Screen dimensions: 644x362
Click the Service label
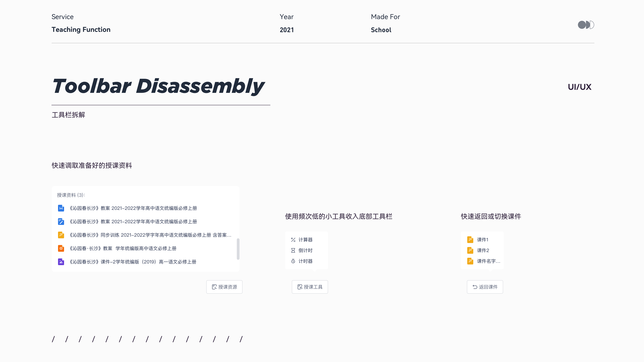coord(63,17)
